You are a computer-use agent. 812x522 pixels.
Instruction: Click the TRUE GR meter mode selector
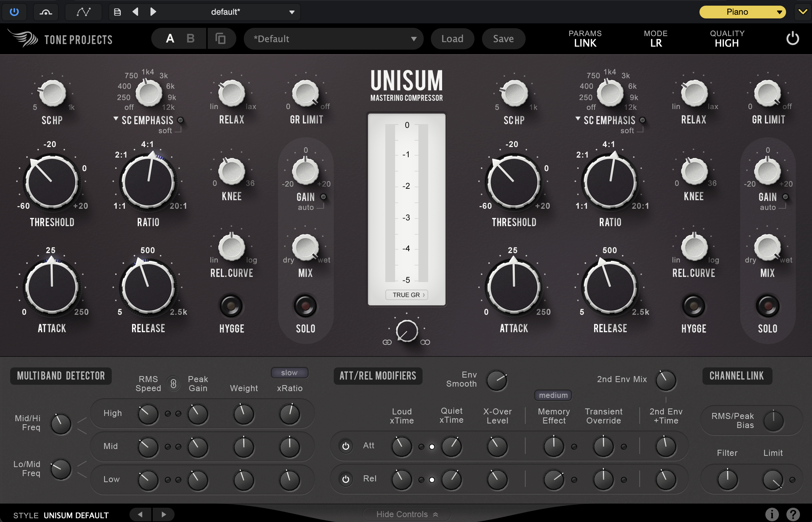click(x=407, y=295)
